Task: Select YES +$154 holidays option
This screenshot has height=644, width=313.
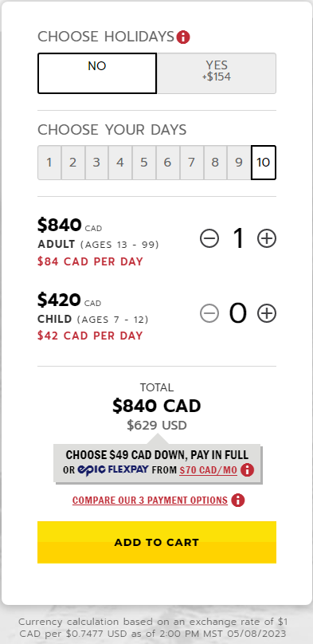Action: pos(217,73)
